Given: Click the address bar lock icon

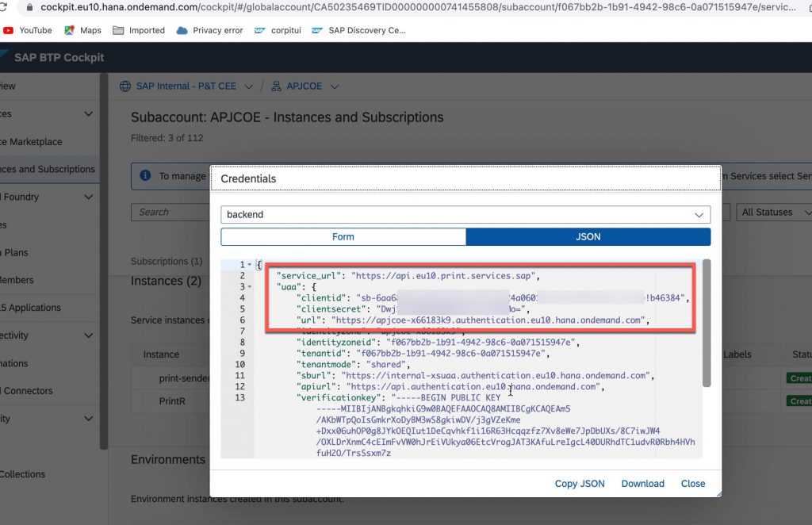Looking at the screenshot, I should (x=29, y=7).
